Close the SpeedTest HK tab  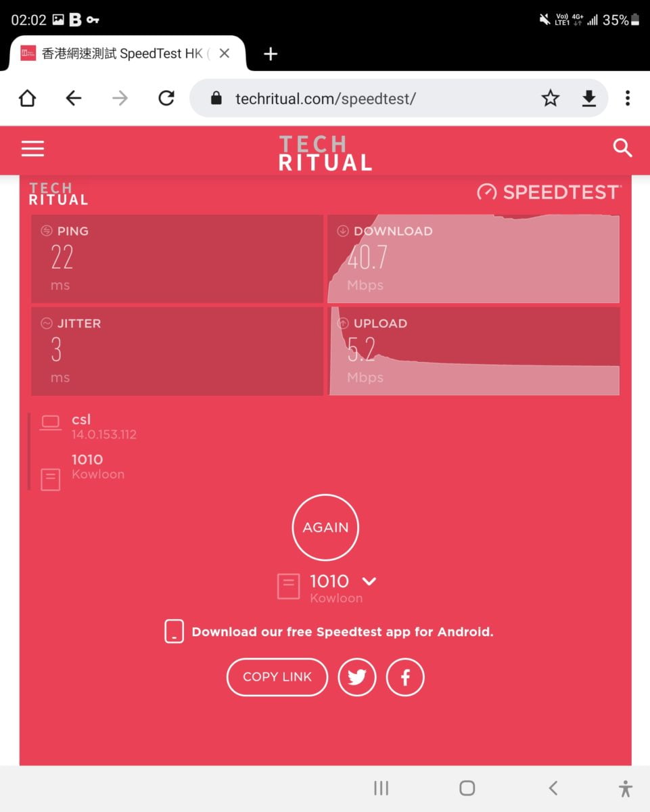click(x=225, y=53)
